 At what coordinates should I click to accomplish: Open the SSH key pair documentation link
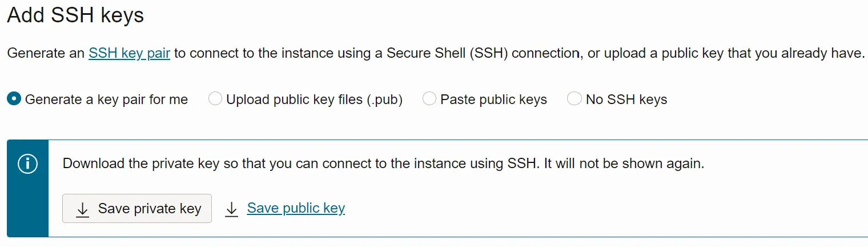129,54
